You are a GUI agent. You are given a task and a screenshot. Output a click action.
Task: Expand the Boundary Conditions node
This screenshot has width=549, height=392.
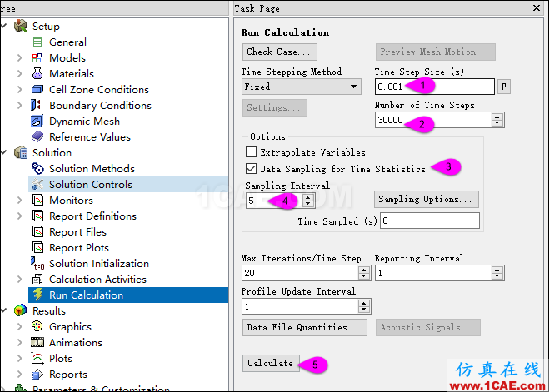click(x=20, y=106)
